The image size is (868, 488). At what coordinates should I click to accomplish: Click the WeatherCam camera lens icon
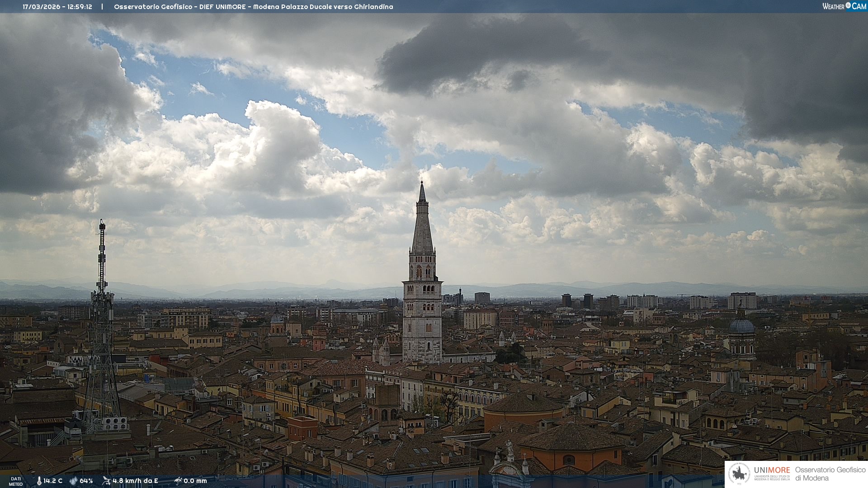(848, 5)
